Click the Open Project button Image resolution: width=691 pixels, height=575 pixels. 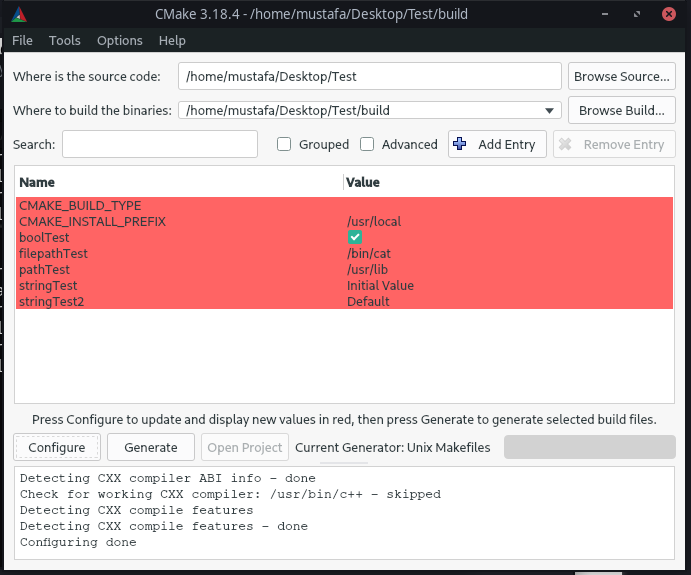point(245,447)
